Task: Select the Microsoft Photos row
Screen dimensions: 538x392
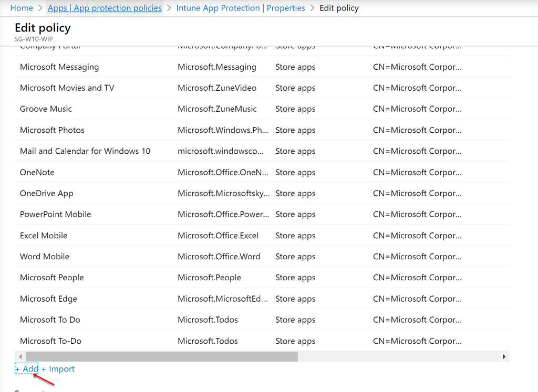Action: coord(52,130)
